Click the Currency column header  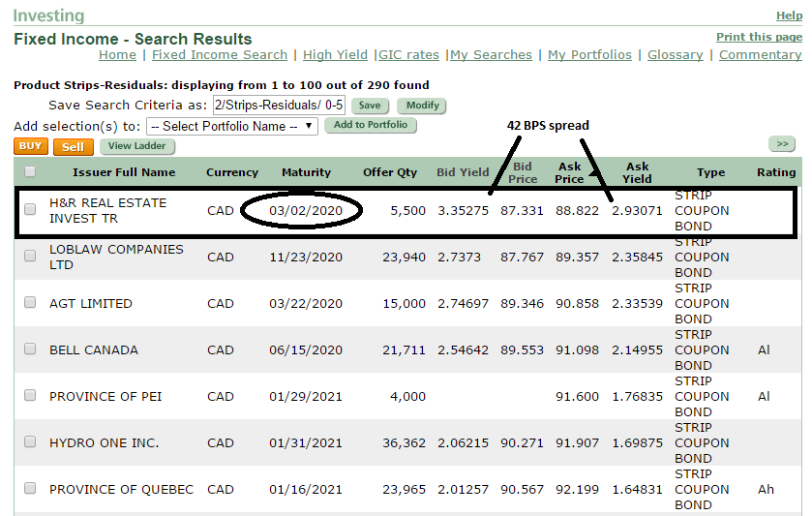pos(232,172)
